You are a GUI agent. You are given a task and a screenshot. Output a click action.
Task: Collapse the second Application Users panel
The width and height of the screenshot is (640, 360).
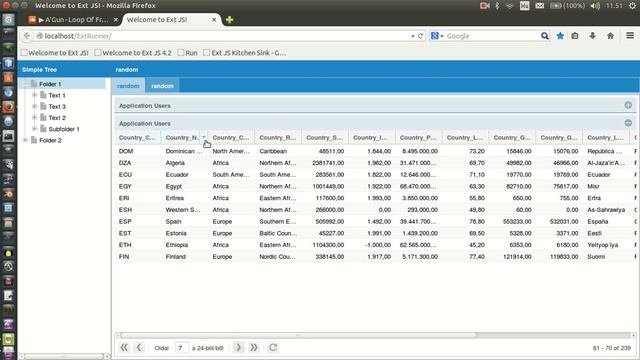pyautogui.click(x=628, y=123)
